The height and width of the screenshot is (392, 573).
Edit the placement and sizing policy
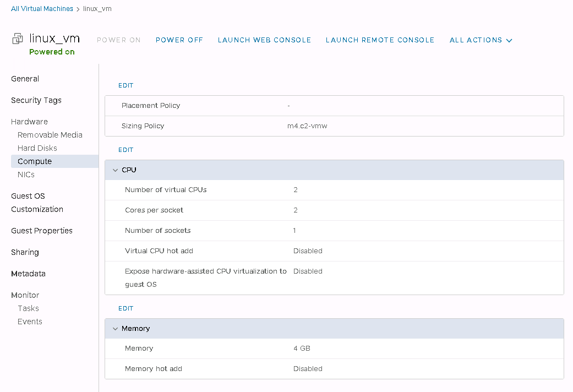point(125,85)
